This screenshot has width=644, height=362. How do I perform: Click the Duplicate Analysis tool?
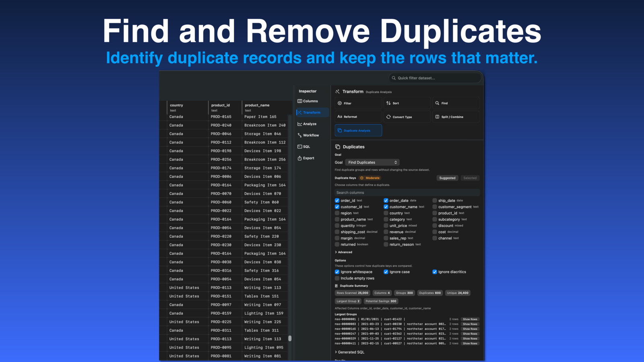358,131
